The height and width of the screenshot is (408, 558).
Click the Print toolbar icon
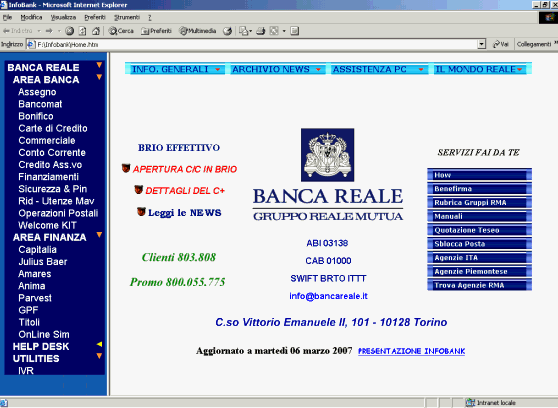260,31
